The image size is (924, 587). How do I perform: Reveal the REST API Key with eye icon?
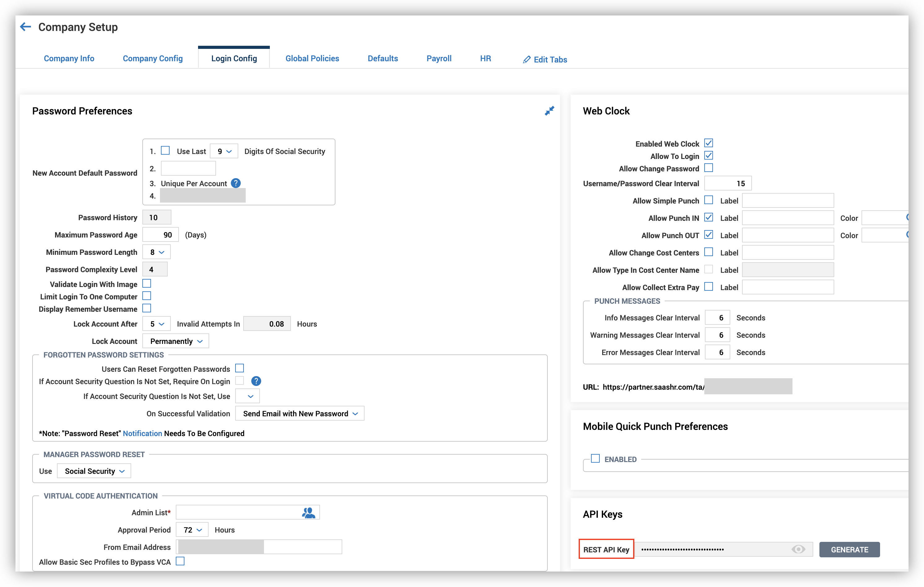pos(798,550)
